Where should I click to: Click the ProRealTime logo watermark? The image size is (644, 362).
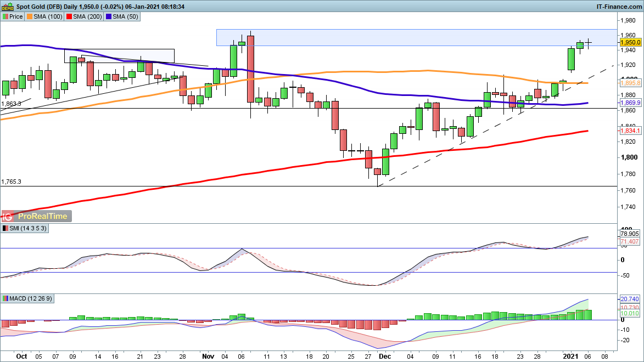36,216
